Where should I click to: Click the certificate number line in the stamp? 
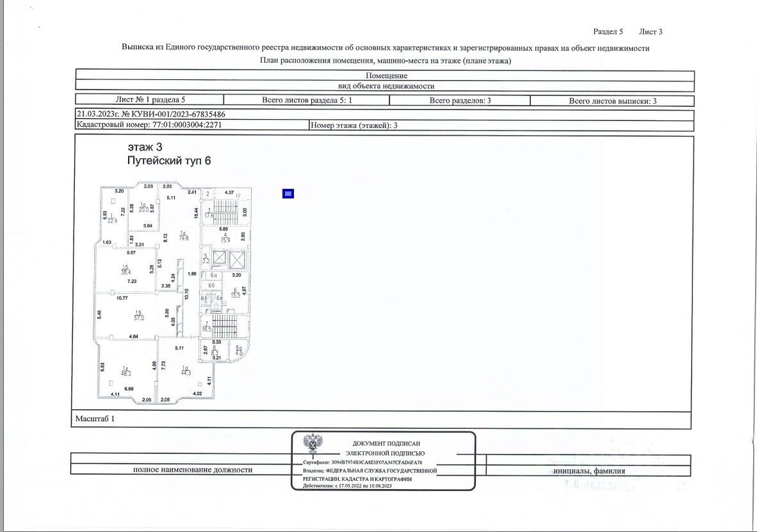click(x=362, y=462)
